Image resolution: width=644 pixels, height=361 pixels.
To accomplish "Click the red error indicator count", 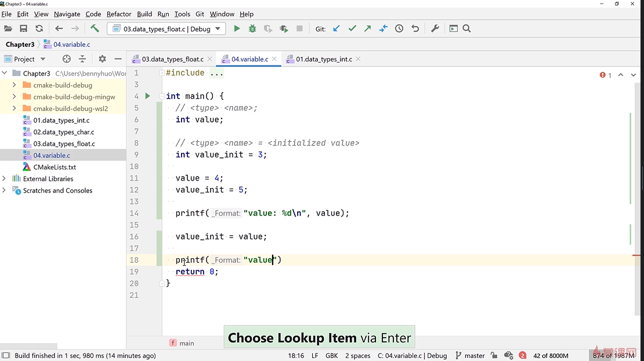I will pyautogui.click(x=605, y=75).
